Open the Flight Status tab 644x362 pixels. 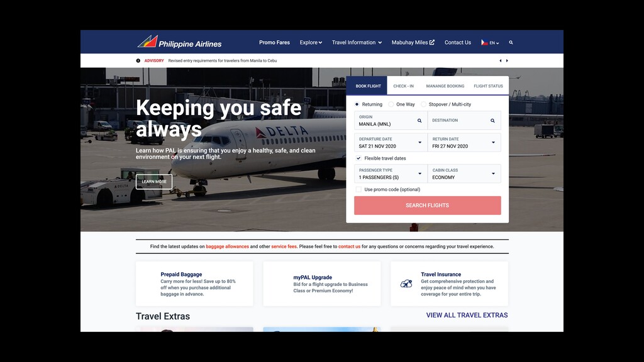pyautogui.click(x=488, y=86)
